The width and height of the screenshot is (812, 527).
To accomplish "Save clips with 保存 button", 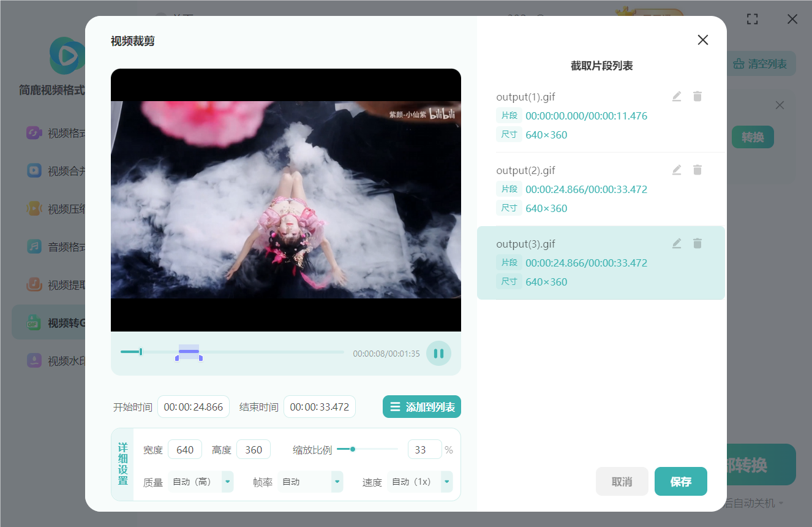I will (680, 482).
